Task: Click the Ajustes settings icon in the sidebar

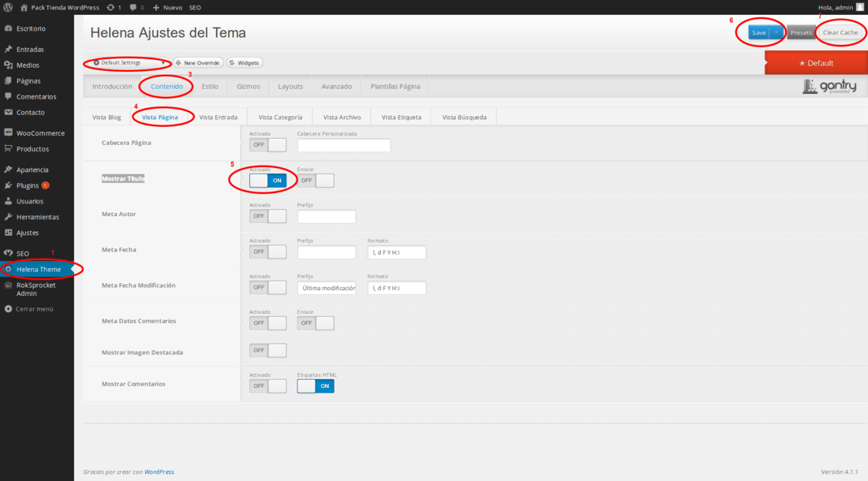Action: tap(9, 233)
